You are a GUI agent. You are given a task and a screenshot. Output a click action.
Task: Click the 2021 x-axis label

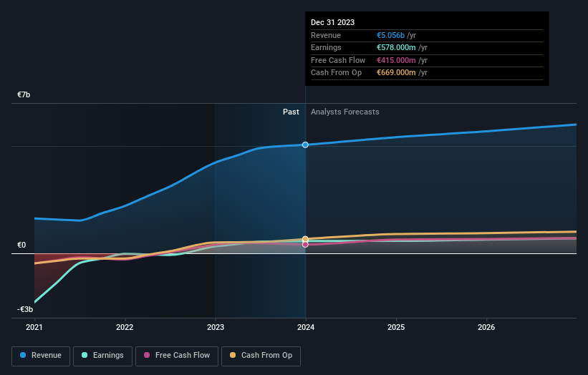(x=34, y=327)
